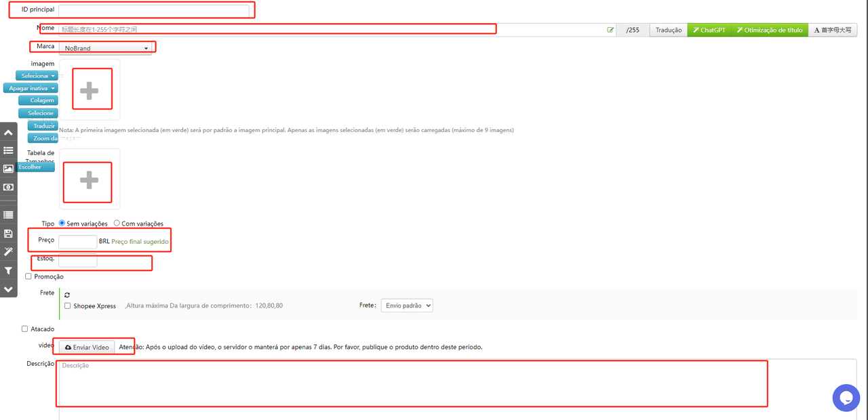Click the money banknote icon in sidebar
Viewport: 868px width, 420px height.
point(8,187)
